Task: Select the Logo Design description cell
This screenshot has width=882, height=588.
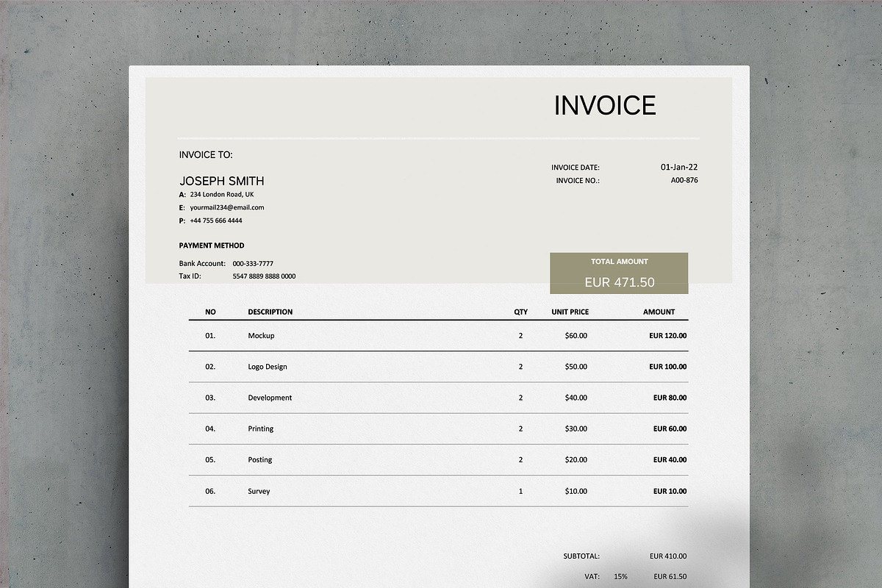Action: point(268,367)
